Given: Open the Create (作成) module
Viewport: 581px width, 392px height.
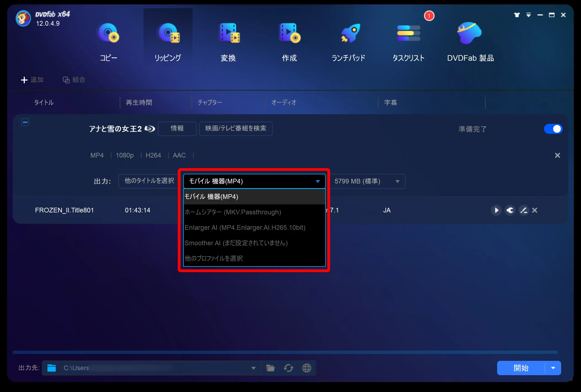Looking at the screenshot, I should (289, 33).
